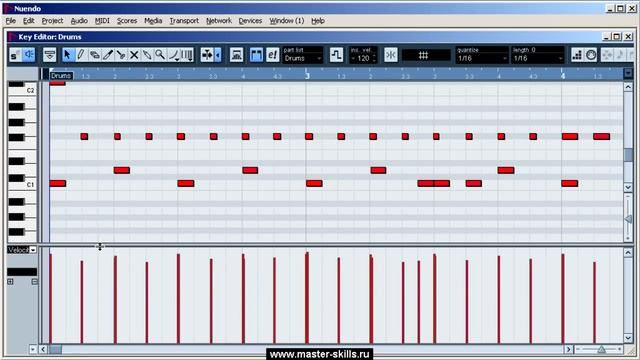Adjust insert velocity stepper arrows
The image size is (640, 360).
(374, 59)
